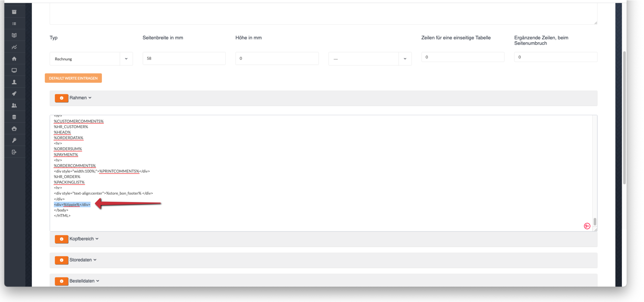Click the logout sidebar icon

(x=14, y=152)
